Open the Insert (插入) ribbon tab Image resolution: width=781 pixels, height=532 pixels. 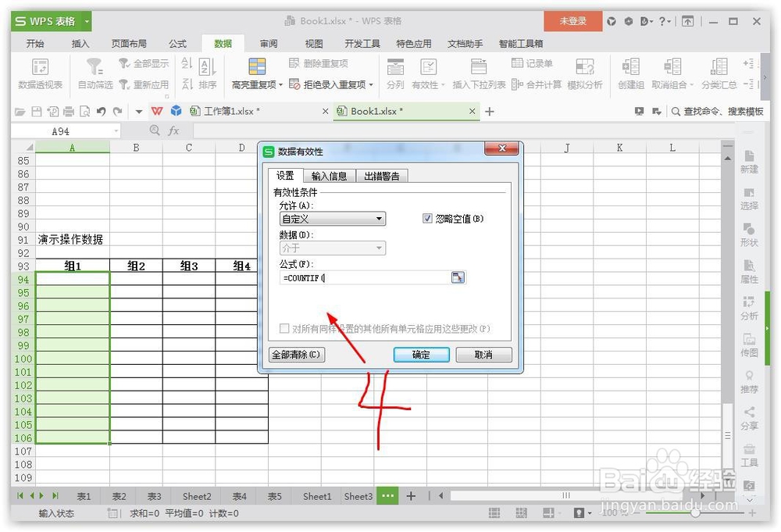point(80,44)
